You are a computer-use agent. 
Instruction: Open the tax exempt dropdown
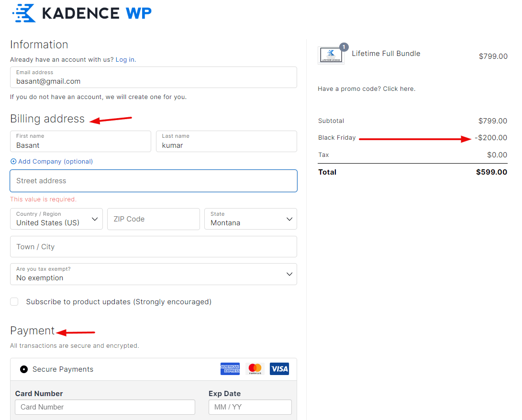(x=153, y=274)
